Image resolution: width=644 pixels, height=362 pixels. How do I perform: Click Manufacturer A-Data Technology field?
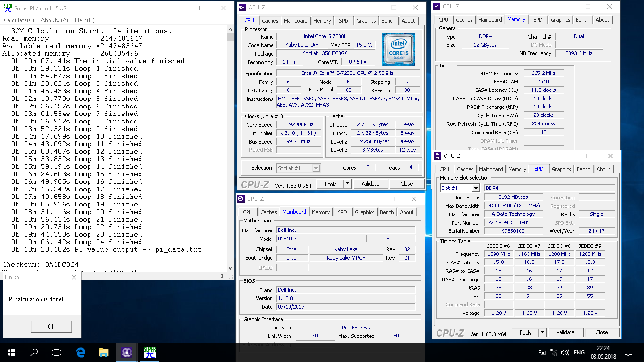[x=513, y=214]
